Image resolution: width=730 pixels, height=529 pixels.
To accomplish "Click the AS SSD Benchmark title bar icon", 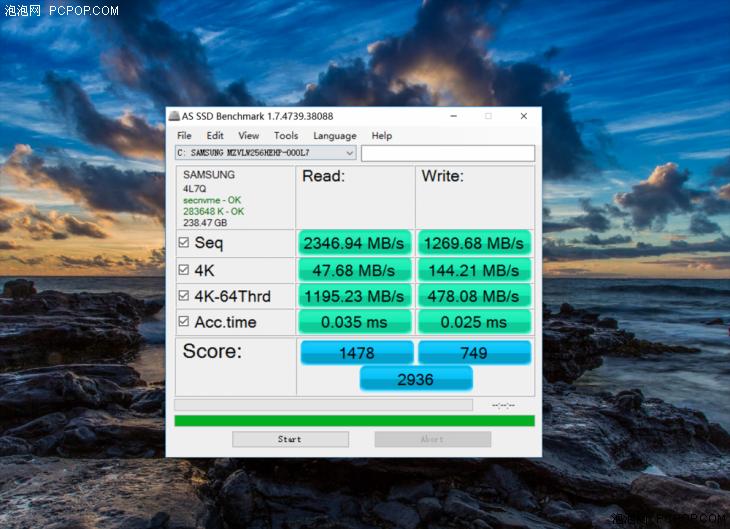I will click(x=174, y=116).
